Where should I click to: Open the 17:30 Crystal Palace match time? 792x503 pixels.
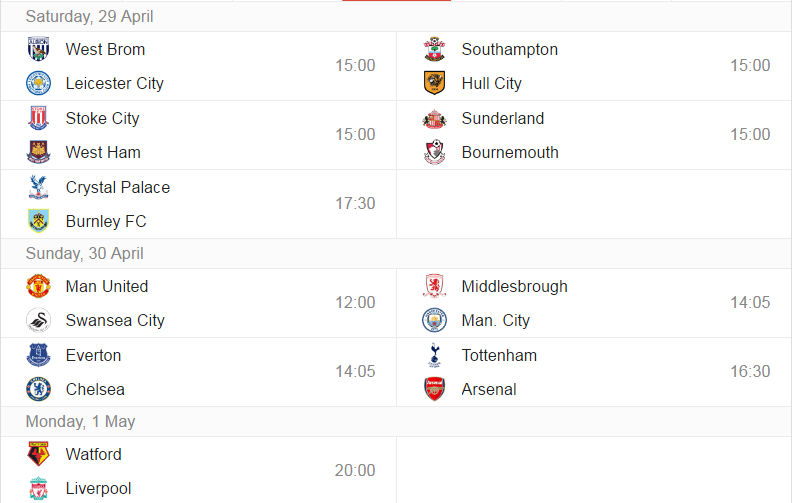click(x=356, y=204)
